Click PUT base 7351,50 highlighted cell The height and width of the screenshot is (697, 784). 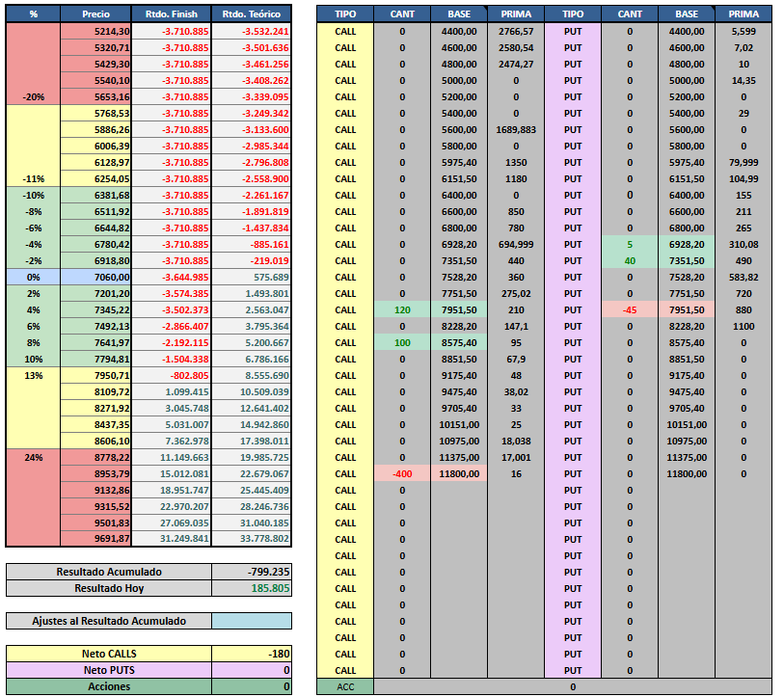click(687, 260)
